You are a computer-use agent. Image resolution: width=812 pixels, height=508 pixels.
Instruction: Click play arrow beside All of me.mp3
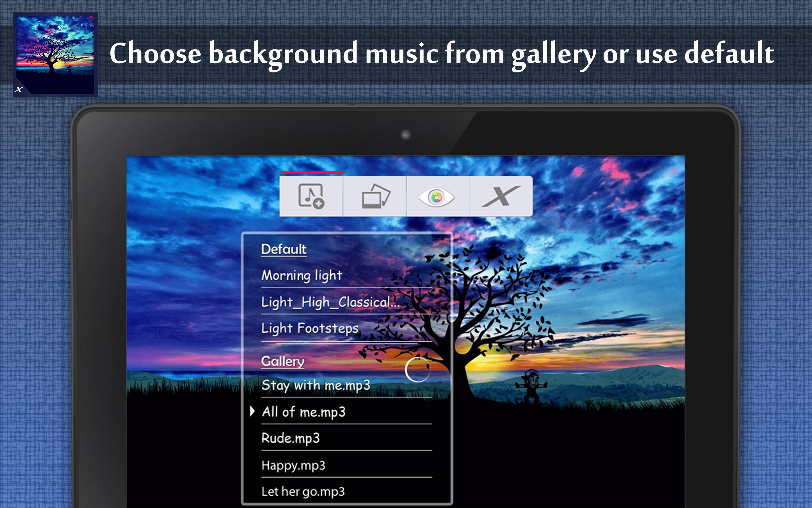tap(252, 411)
